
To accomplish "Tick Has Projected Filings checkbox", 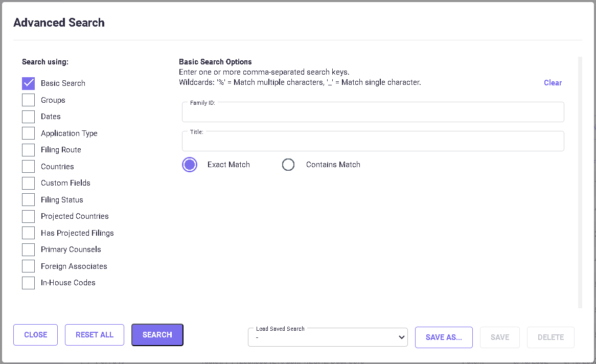I will 29,233.
